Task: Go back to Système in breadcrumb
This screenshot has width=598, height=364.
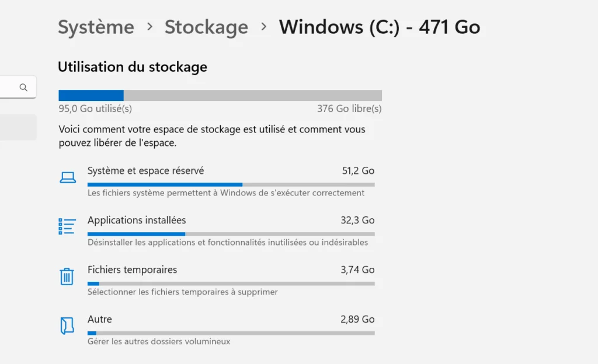Action: (96, 27)
